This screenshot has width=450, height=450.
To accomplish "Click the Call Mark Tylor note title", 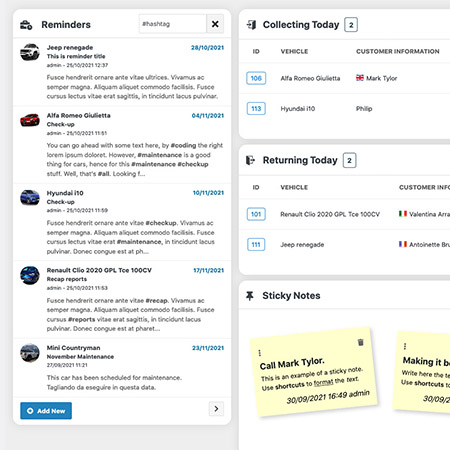I will [x=292, y=363].
